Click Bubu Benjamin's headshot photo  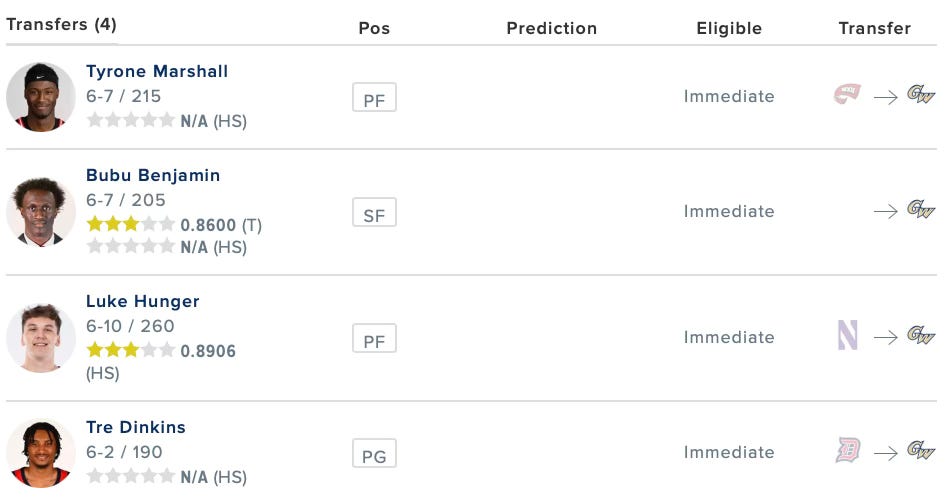pos(41,212)
